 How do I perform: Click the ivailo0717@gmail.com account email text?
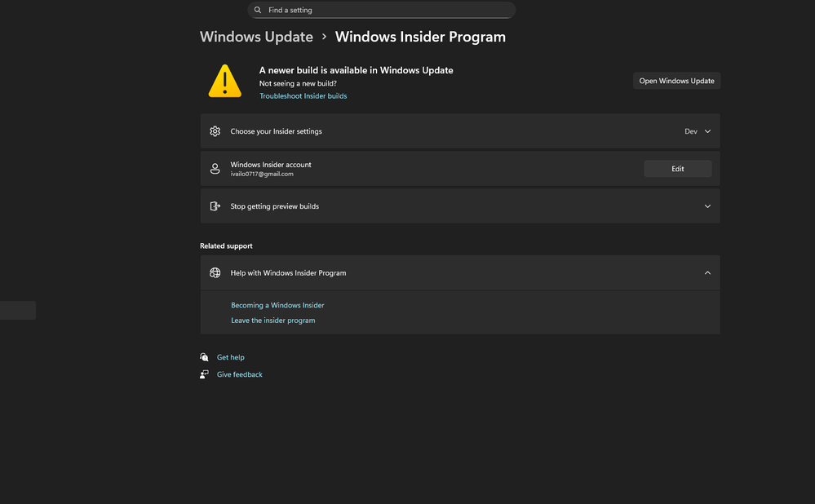[261, 174]
